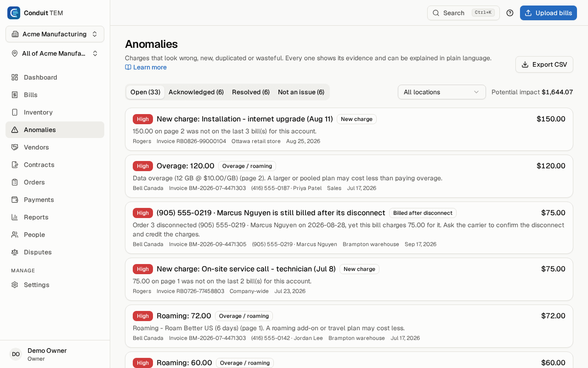Open the People icon in sidebar
Viewport: 588px width, 368px height.
tap(15, 235)
